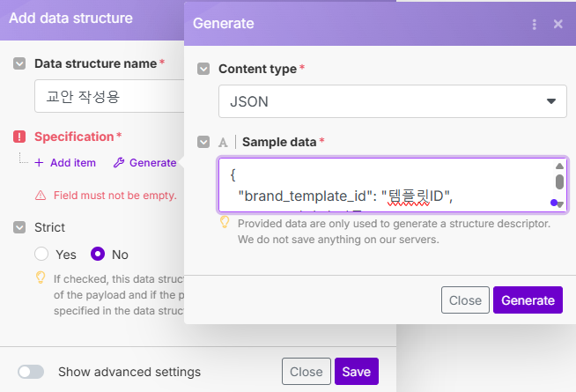Enable Show advanced settings switch
The width and height of the screenshot is (576, 392).
pos(31,372)
